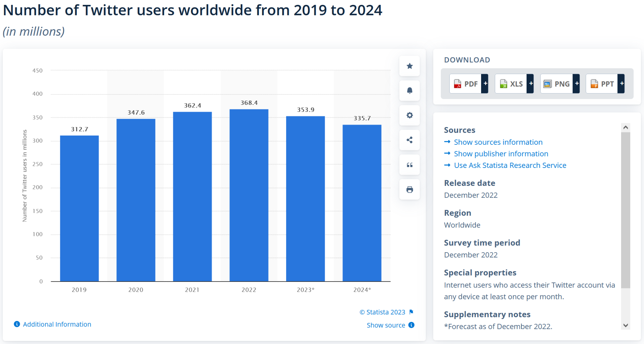Download the data as XLS
Viewport: 644px width, 344px height.
coord(511,84)
